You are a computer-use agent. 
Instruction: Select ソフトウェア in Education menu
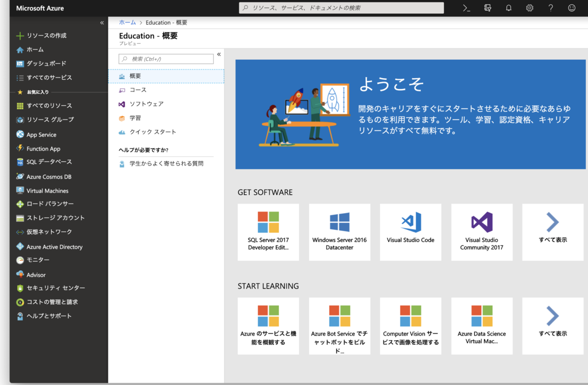[166, 104]
